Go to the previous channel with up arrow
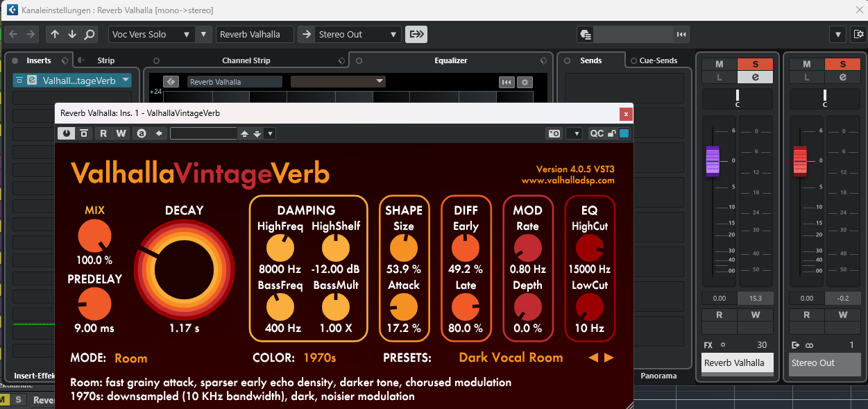 [56, 34]
